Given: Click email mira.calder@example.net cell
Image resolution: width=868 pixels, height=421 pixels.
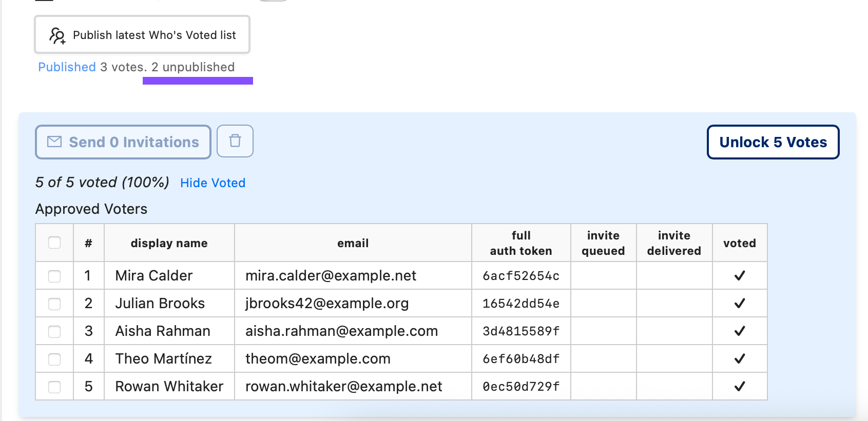Looking at the screenshot, I should [x=331, y=276].
